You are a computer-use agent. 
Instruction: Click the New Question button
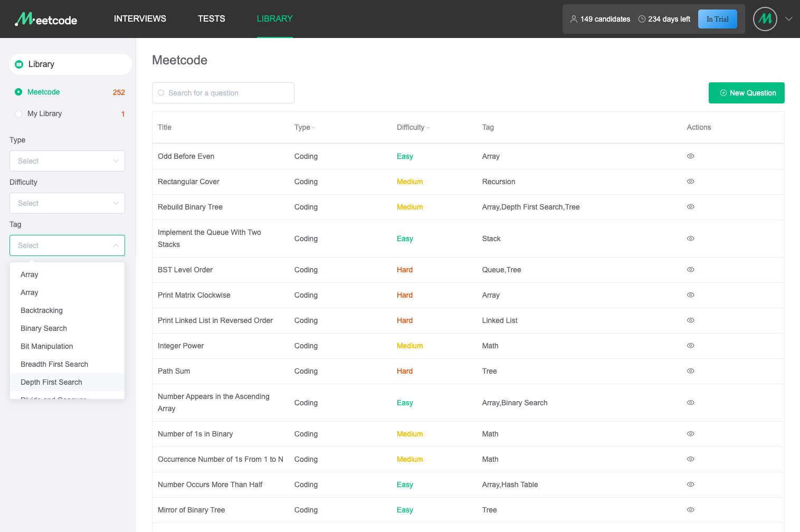point(746,93)
